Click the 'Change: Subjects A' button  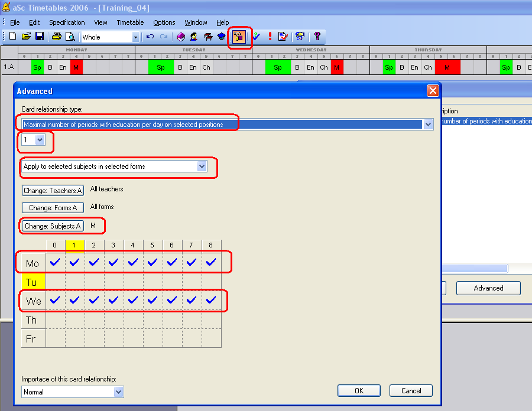click(53, 226)
